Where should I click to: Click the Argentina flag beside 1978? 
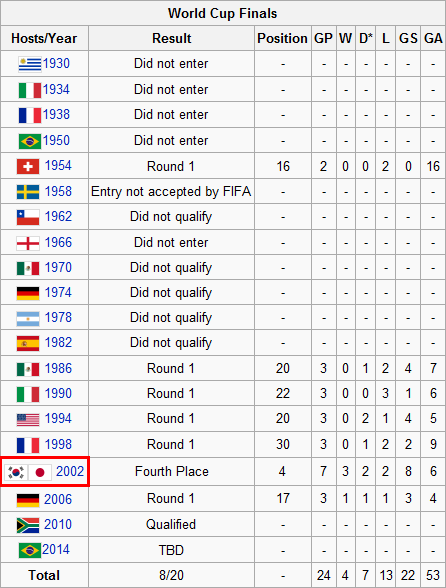click(28, 319)
